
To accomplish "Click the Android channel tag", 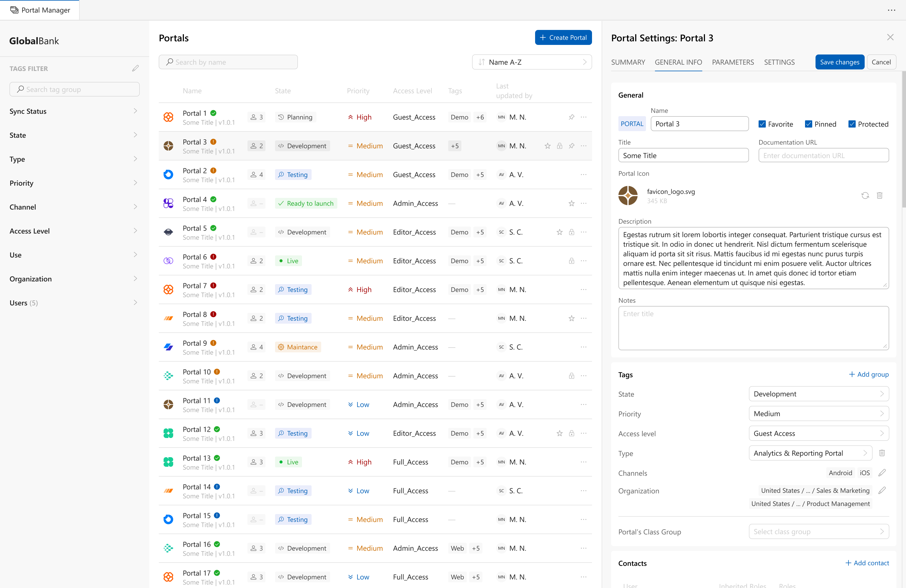I will click(840, 473).
